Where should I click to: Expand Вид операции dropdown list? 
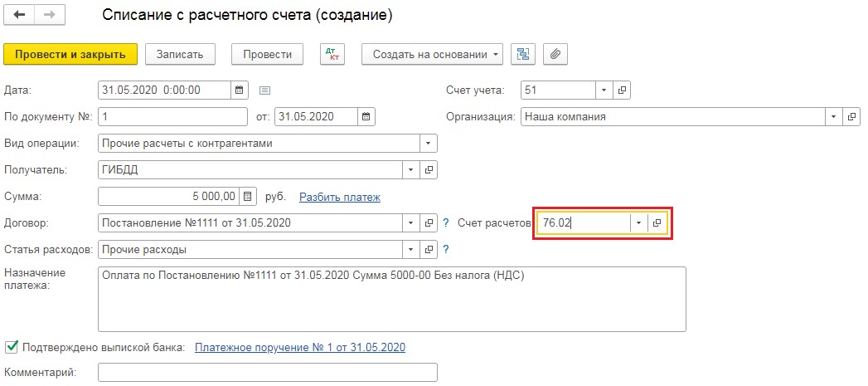tap(429, 143)
